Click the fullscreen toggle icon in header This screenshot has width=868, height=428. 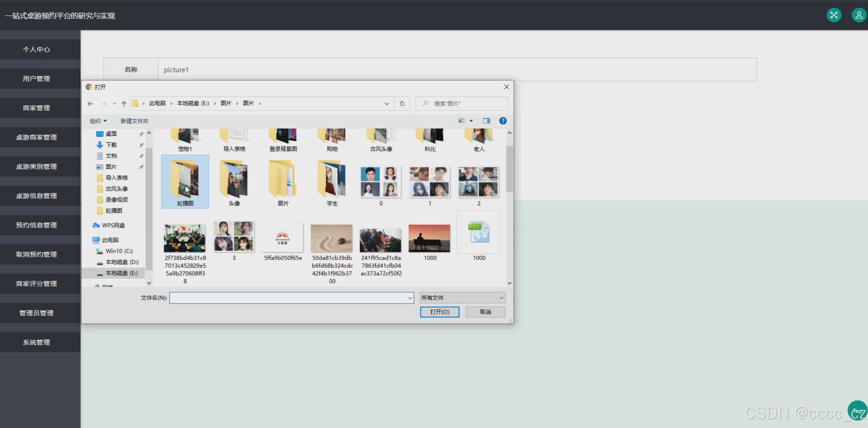[x=834, y=15]
